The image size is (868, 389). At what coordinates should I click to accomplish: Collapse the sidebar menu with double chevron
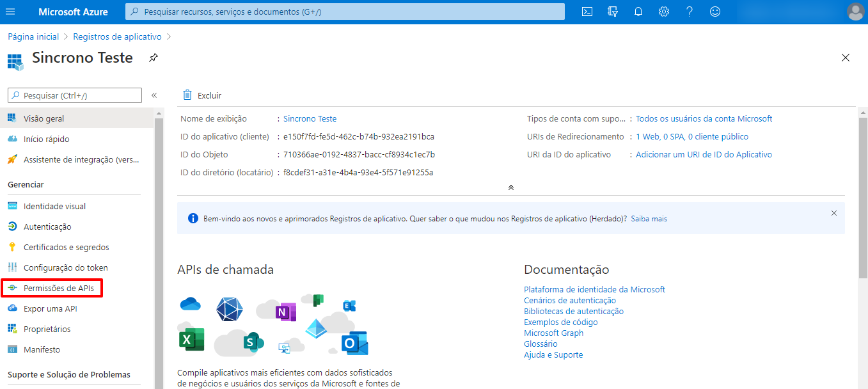154,95
